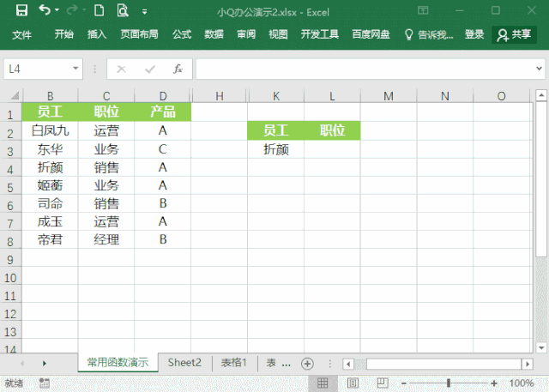This screenshot has width=549, height=392.
Task: Switch to Sheet2 tab
Action: (184, 363)
